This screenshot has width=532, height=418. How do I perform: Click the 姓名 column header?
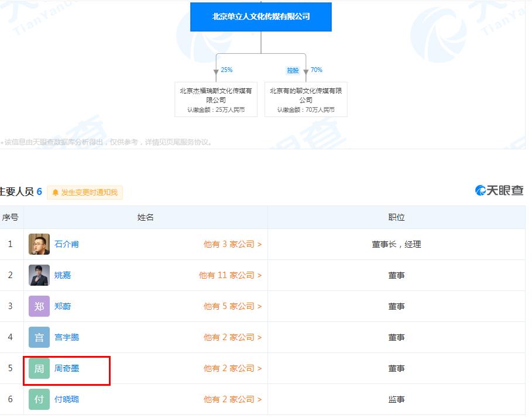click(146, 217)
